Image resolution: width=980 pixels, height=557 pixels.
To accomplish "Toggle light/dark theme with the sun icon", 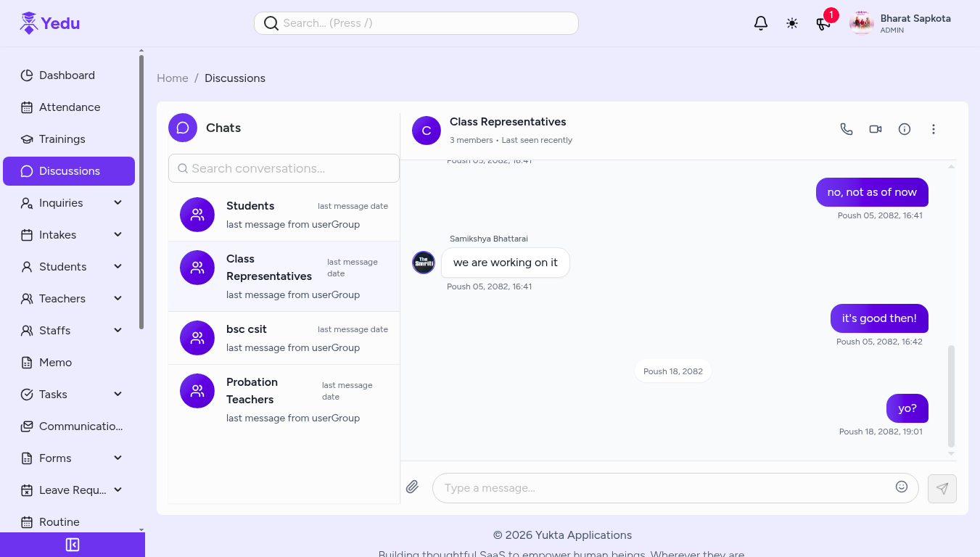I will click(791, 22).
